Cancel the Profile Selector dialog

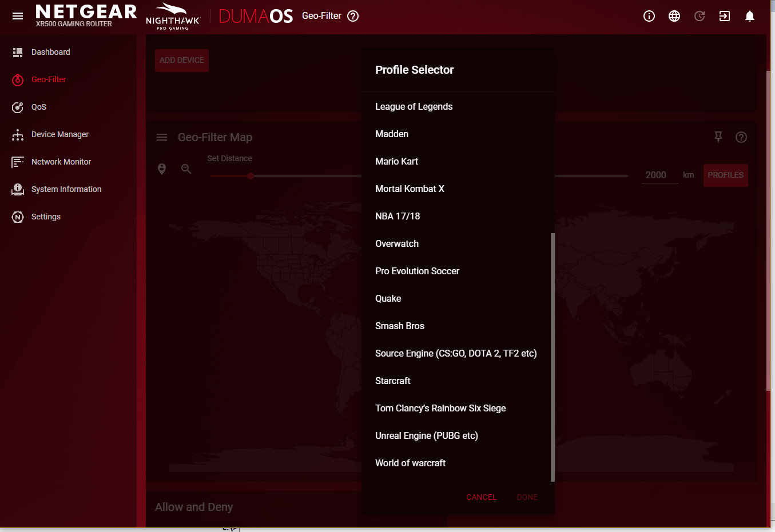coord(481,497)
